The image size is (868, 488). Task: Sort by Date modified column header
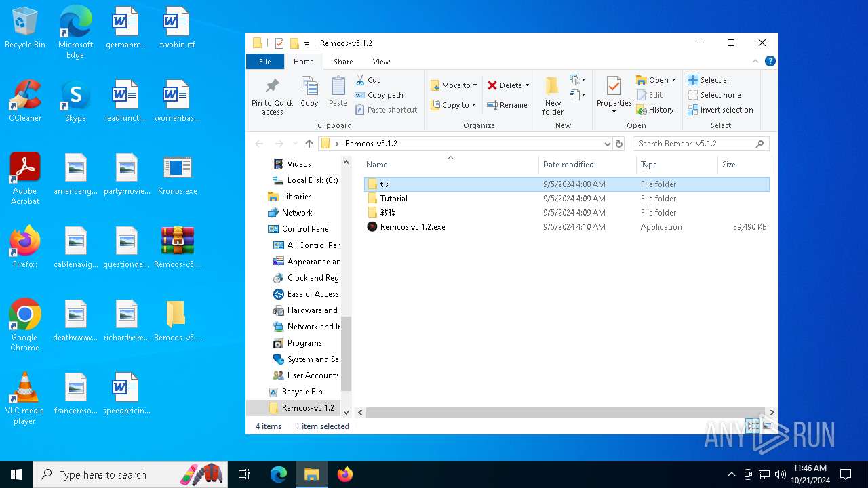point(587,165)
